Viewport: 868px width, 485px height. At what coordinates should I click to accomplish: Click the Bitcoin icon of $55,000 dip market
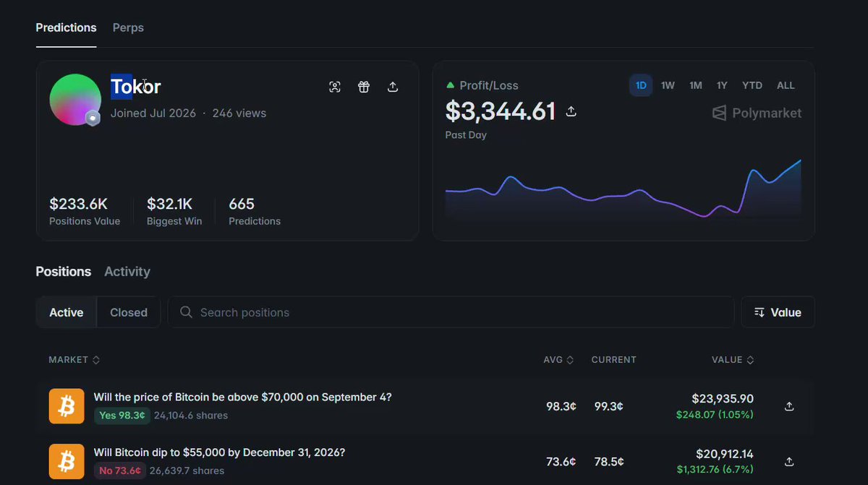tap(67, 461)
